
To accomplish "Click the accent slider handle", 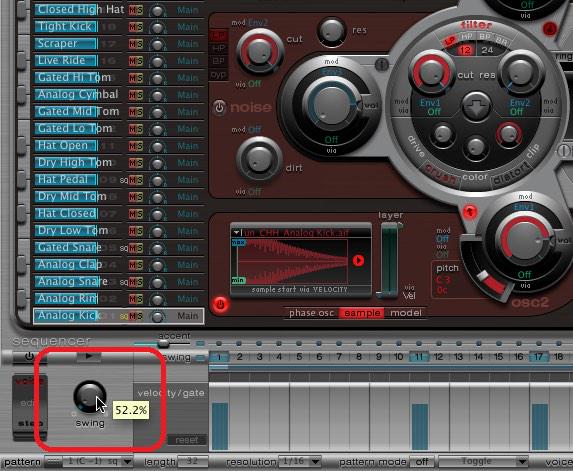I will point(163,343).
